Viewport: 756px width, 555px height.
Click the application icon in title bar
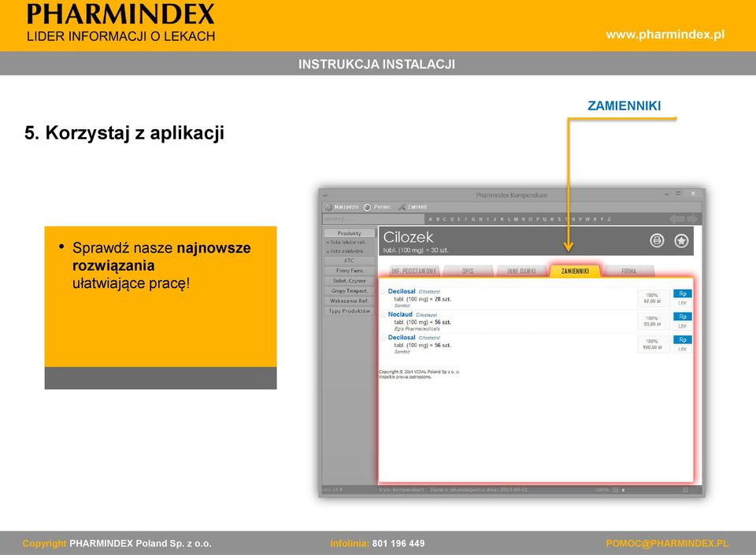point(325,195)
